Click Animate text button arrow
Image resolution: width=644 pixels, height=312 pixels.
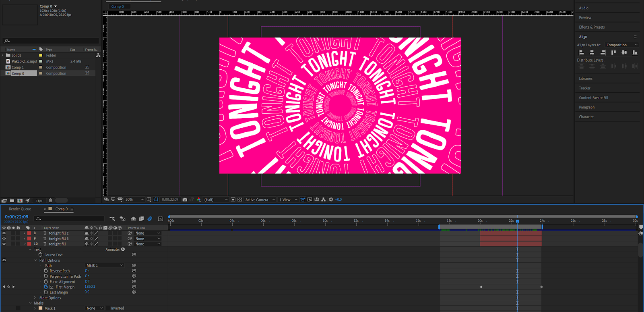123,250
